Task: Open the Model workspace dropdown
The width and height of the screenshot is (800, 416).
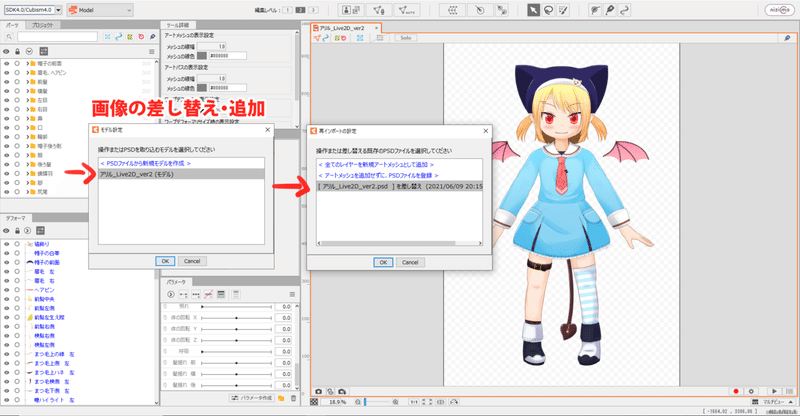Action: (100, 10)
